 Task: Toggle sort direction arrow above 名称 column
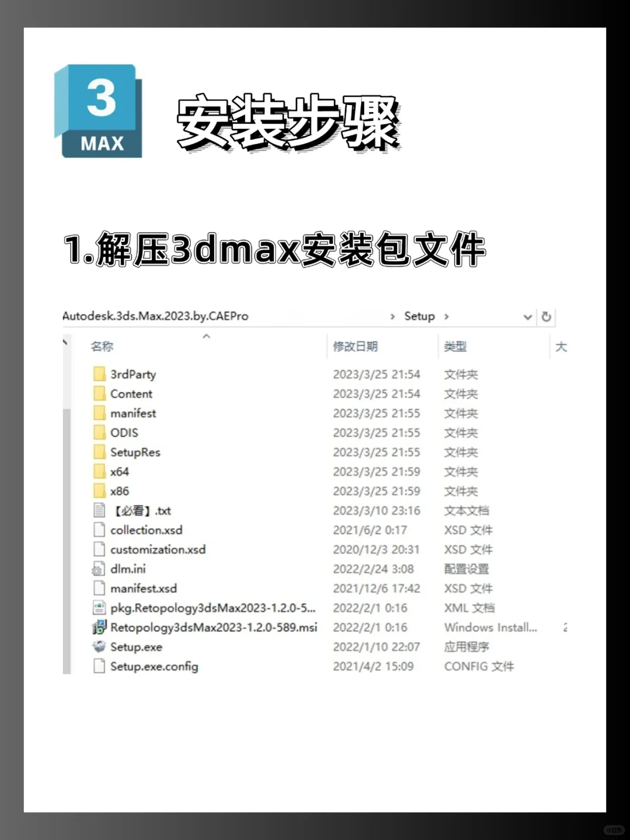207,337
